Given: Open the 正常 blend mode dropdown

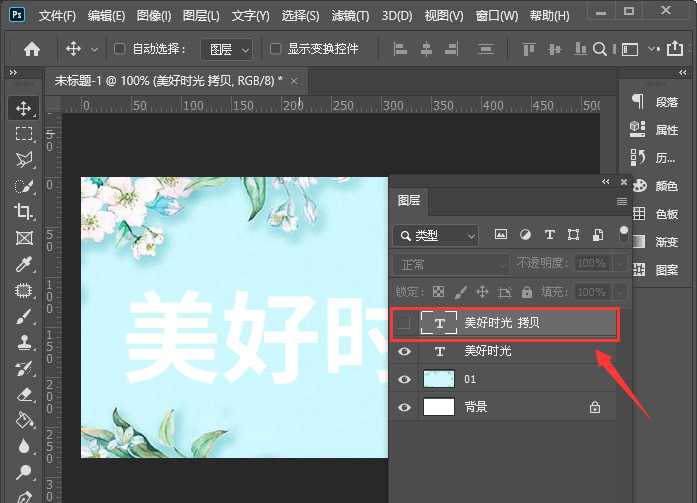Looking at the screenshot, I should click(x=451, y=264).
